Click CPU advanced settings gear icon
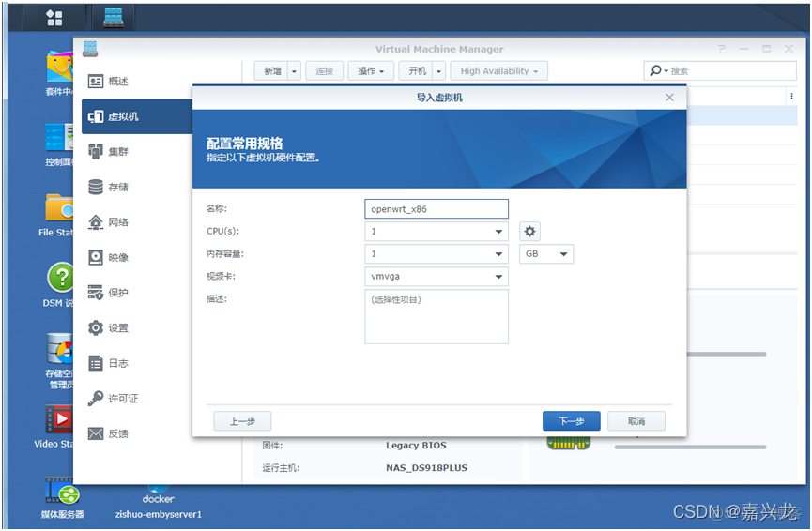812x531 pixels. (x=529, y=232)
